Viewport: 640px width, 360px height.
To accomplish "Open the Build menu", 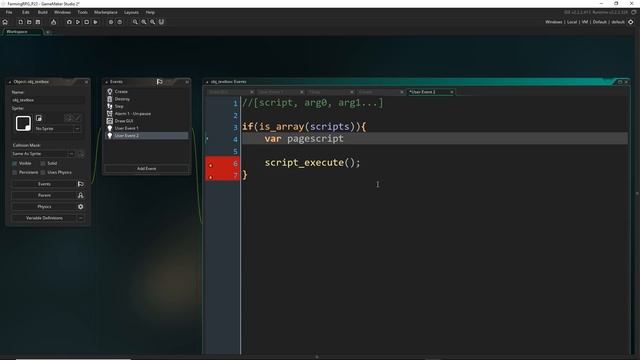I will coord(42,12).
